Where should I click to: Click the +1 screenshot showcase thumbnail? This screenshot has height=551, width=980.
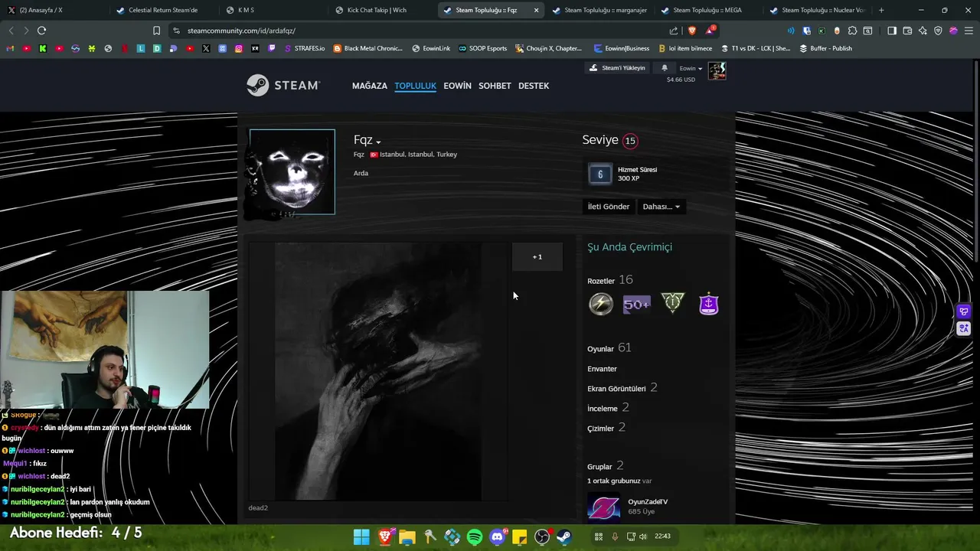pyautogui.click(x=537, y=257)
